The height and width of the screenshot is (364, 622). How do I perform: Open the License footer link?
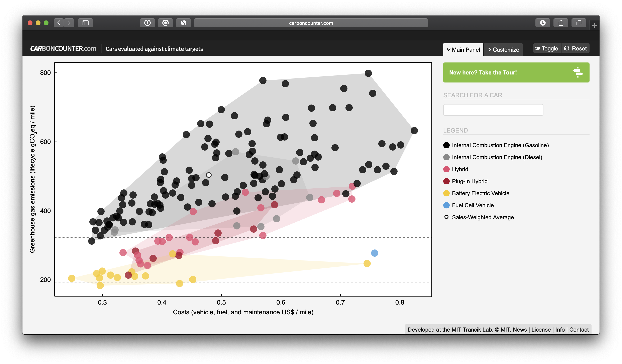(541, 330)
